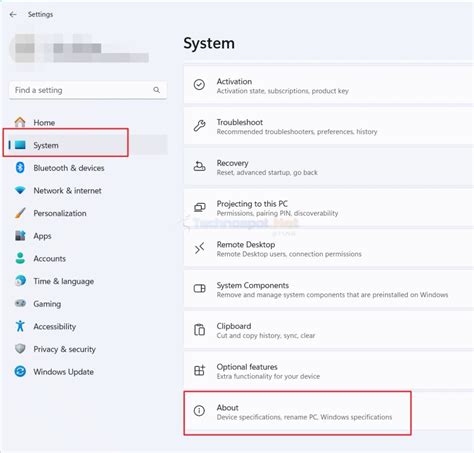Click the Privacy & security shield icon
This screenshot has height=453, width=474.
pos(20,349)
